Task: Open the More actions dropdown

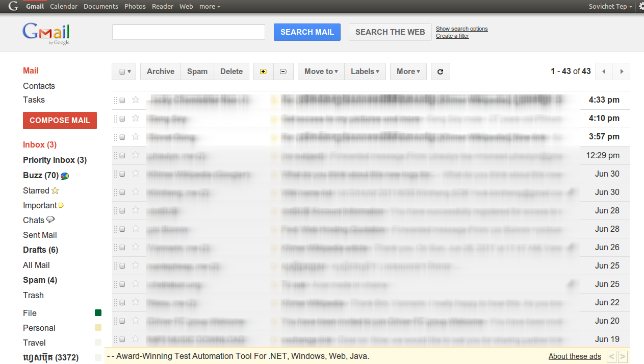Action: [408, 71]
